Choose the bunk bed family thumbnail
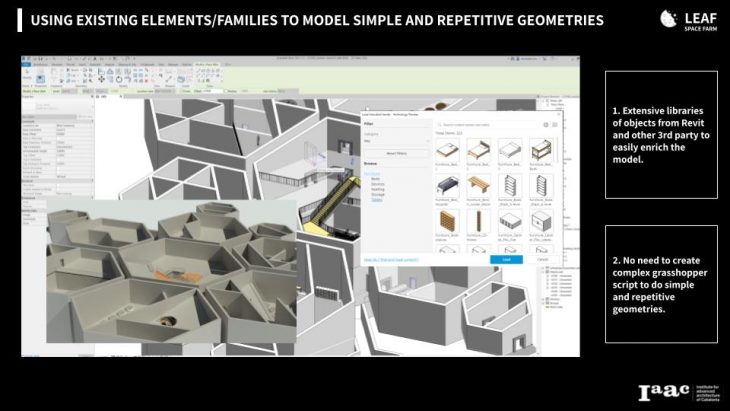The image size is (730, 411). pos(541,149)
